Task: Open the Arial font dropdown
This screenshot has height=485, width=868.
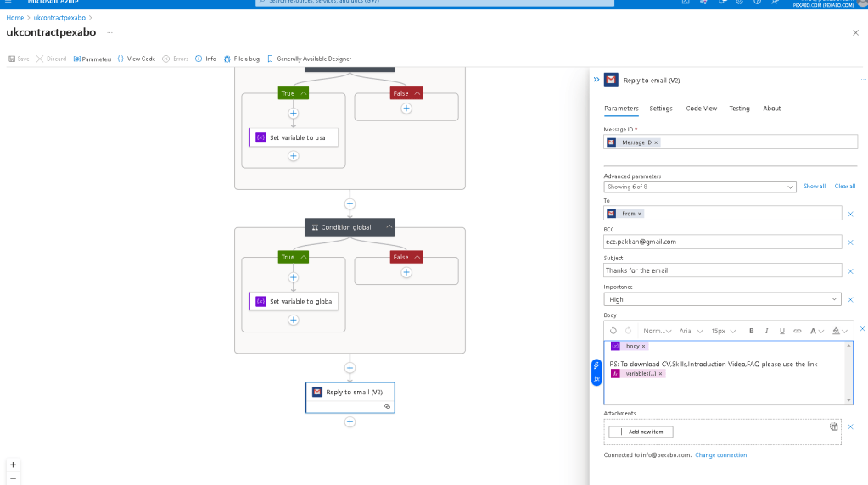Action: (x=691, y=331)
